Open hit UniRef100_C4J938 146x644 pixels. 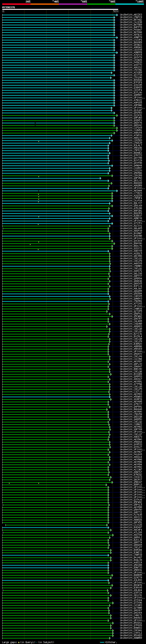[x=131, y=22]
